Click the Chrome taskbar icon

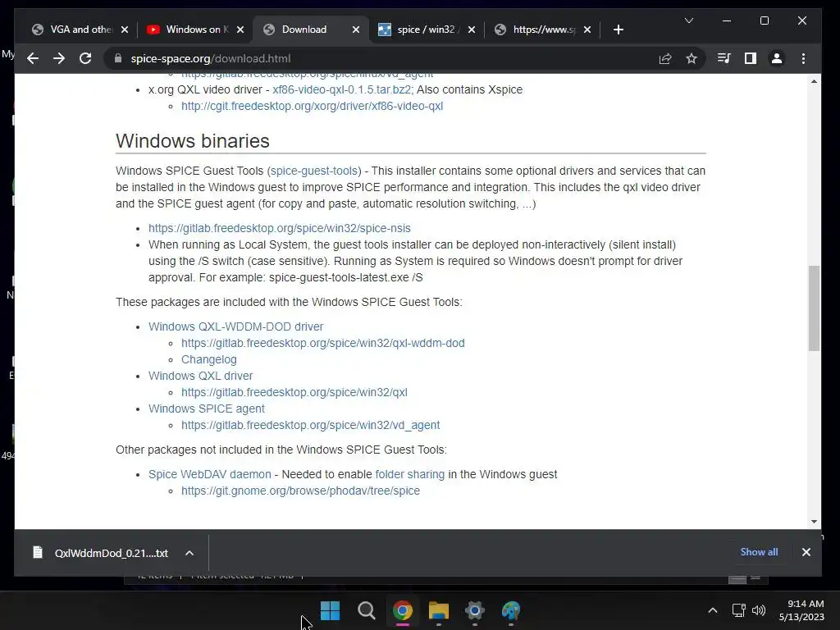[x=402, y=610]
